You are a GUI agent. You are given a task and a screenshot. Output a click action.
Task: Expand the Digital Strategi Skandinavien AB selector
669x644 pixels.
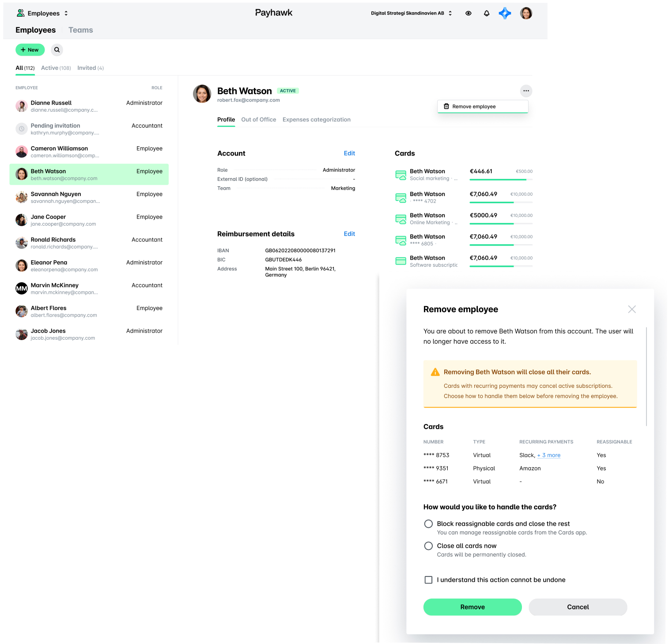(x=411, y=13)
